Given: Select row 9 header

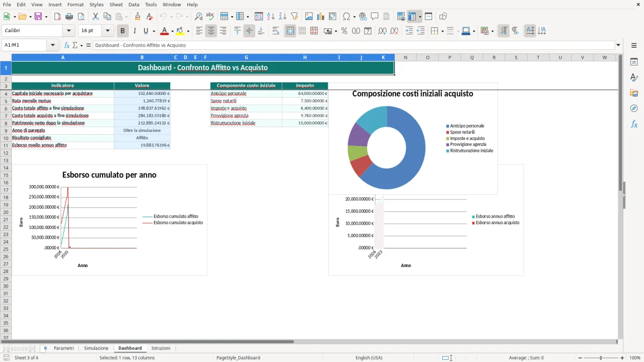Looking at the screenshot, I should click(5, 130).
